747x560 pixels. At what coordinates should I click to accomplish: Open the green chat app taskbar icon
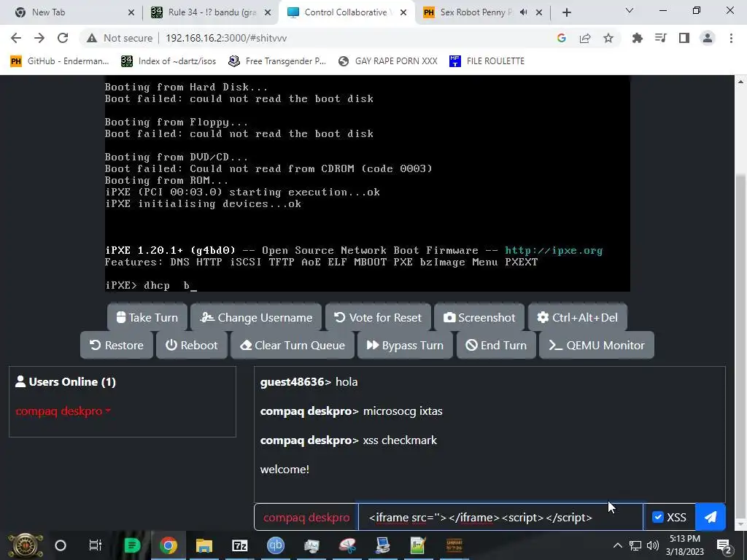(132, 545)
